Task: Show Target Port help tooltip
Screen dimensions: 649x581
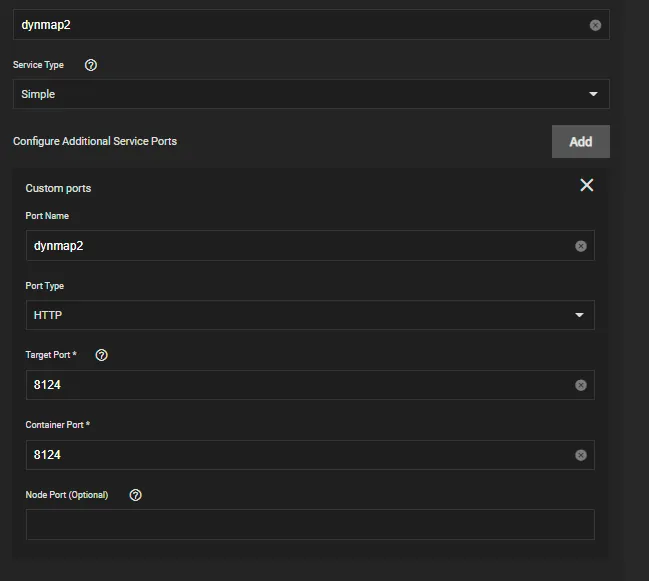Action: click(101, 355)
